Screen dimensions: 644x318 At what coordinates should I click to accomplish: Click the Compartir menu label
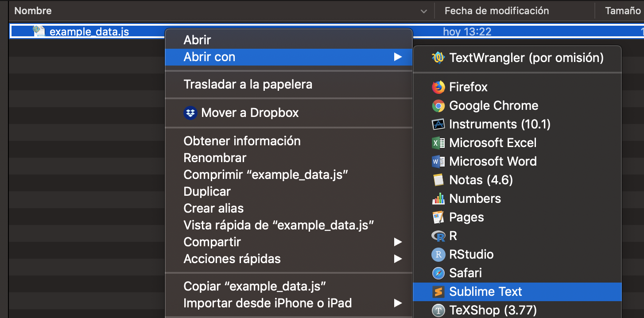pyautogui.click(x=212, y=242)
